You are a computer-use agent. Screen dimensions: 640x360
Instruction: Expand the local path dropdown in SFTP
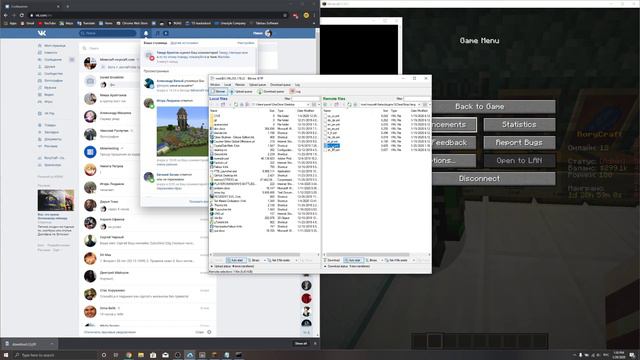308,104
